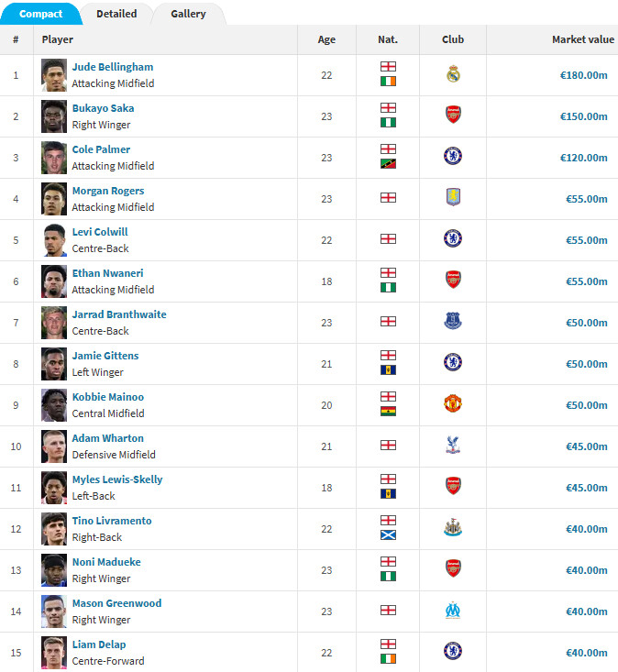Click Manchester United crest for Kobbie Mainoo

click(452, 404)
